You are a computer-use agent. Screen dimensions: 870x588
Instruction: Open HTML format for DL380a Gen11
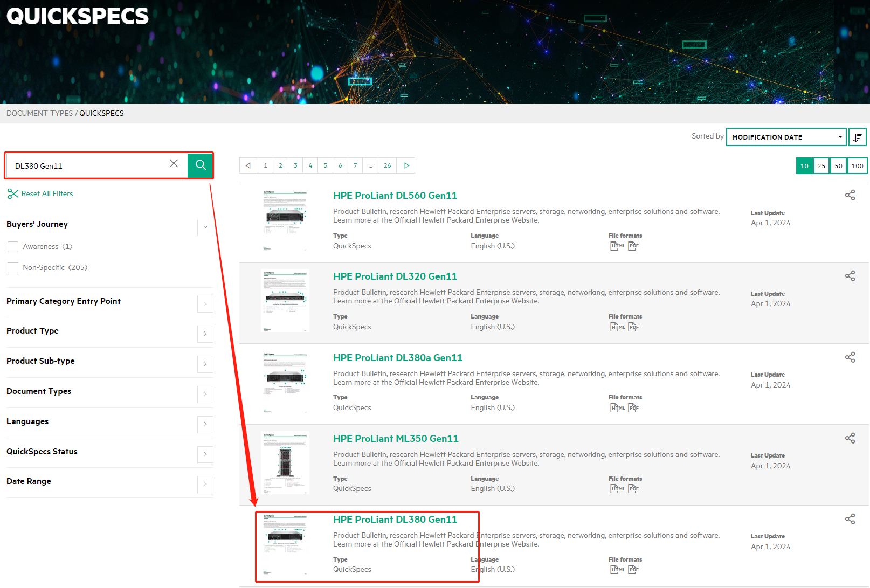[617, 407]
